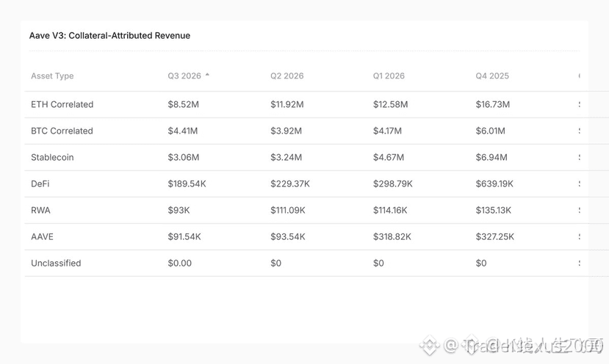The height and width of the screenshot is (364, 609).
Task: Sort by the Q1 2026 column header
Action: tap(389, 76)
